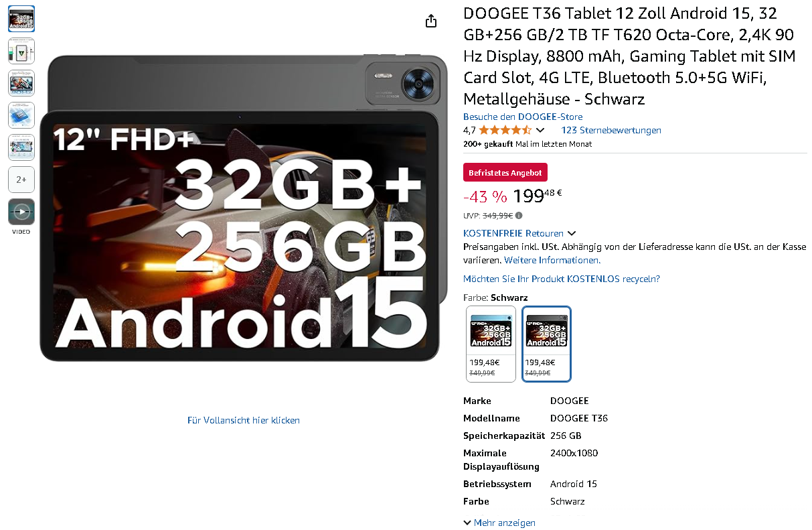Open the 123 Sternebewertungen reviews link
812x530 pixels.
coord(611,130)
